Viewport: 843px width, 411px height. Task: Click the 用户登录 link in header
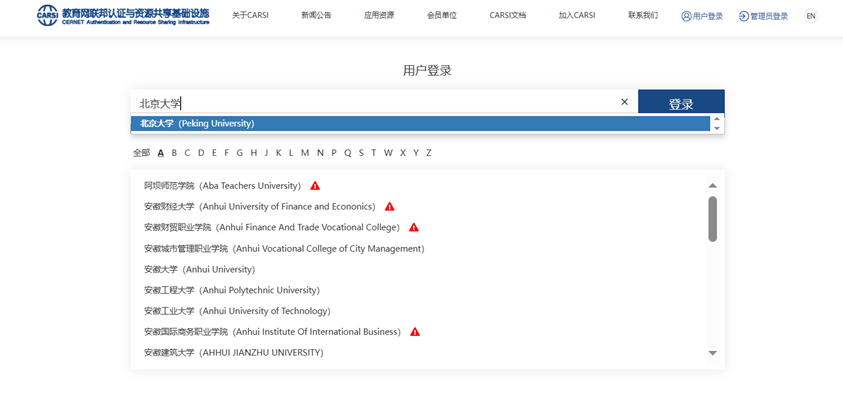pos(702,16)
